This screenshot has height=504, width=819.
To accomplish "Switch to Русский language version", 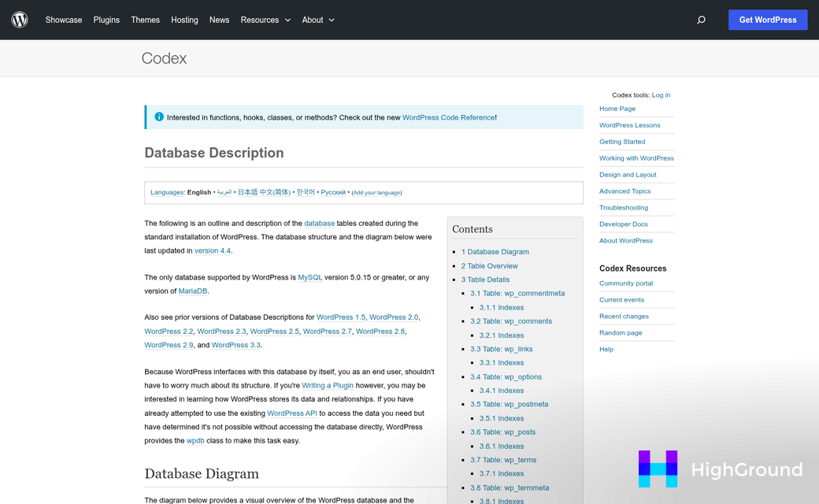I will tap(333, 192).
